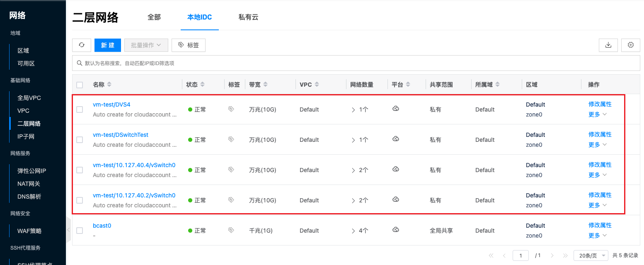
Task: Select the checkbox for vm-test/DVS4
Action: click(80, 109)
